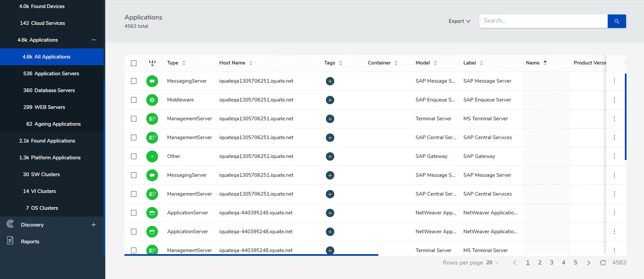The height and width of the screenshot is (279, 644).
Task: Click the green Middleware gear icon
Action: click(x=152, y=100)
